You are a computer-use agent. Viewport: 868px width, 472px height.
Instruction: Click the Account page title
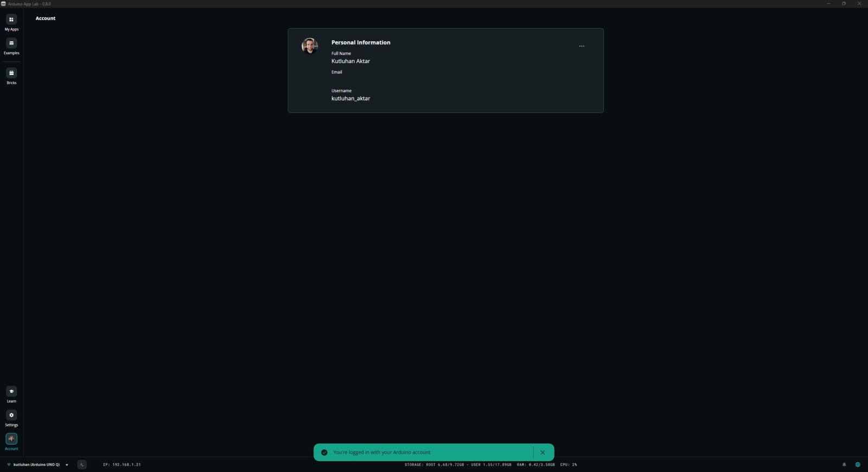(46, 18)
